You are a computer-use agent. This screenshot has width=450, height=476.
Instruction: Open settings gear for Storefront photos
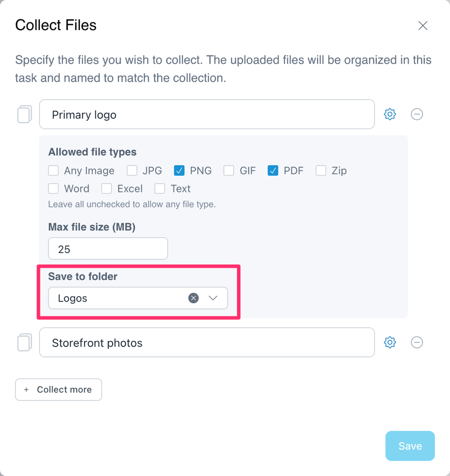coord(389,342)
